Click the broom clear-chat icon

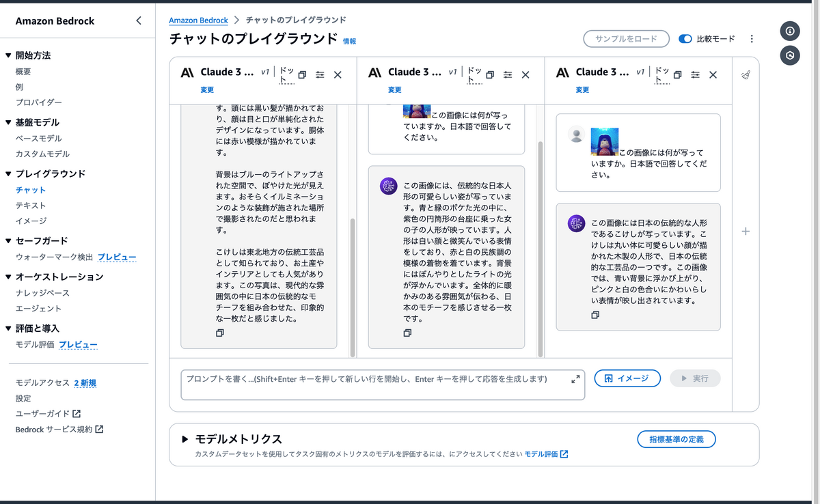click(746, 75)
